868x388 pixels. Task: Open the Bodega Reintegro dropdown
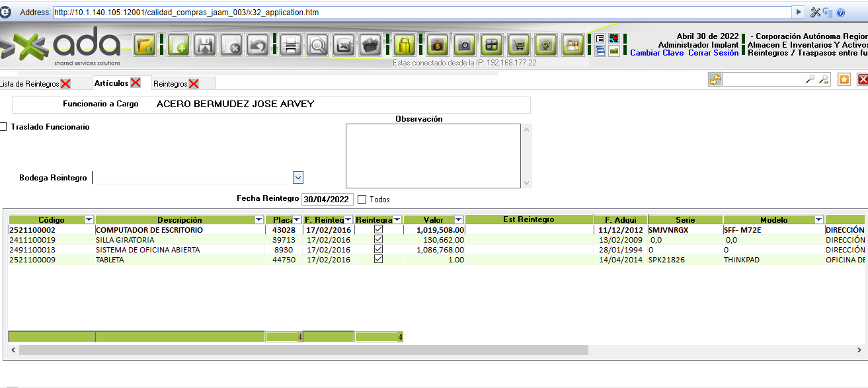[x=298, y=177]
